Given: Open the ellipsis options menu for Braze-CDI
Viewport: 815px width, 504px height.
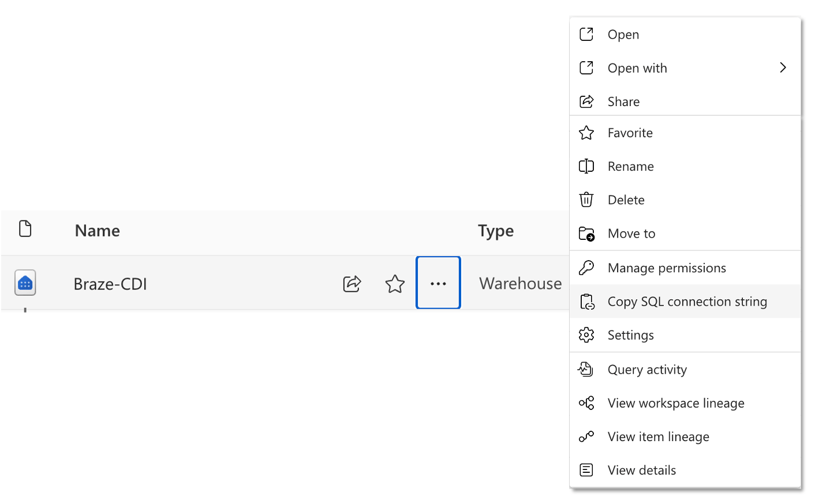Looking at the screenshot, I should pyautogui.click(x=438, y=283).
